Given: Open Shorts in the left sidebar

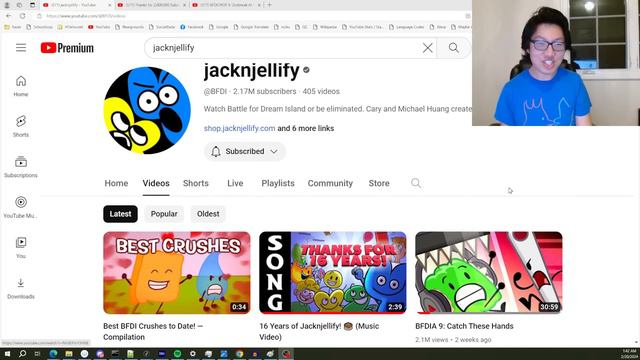Looking at the screenshot, I should [21, 126].
